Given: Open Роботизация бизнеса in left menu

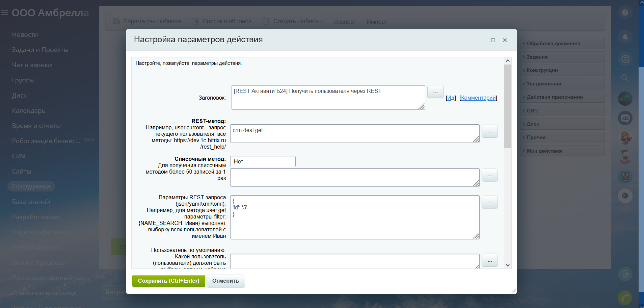Looking at the screenshot, I should tap(46, 141).
